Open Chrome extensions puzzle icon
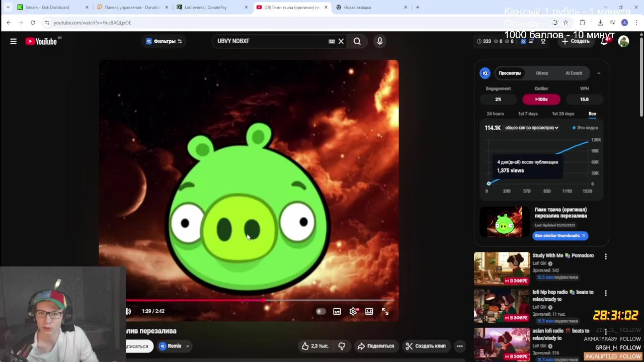The width and height of the screenshot is (644, 362). 583,23
